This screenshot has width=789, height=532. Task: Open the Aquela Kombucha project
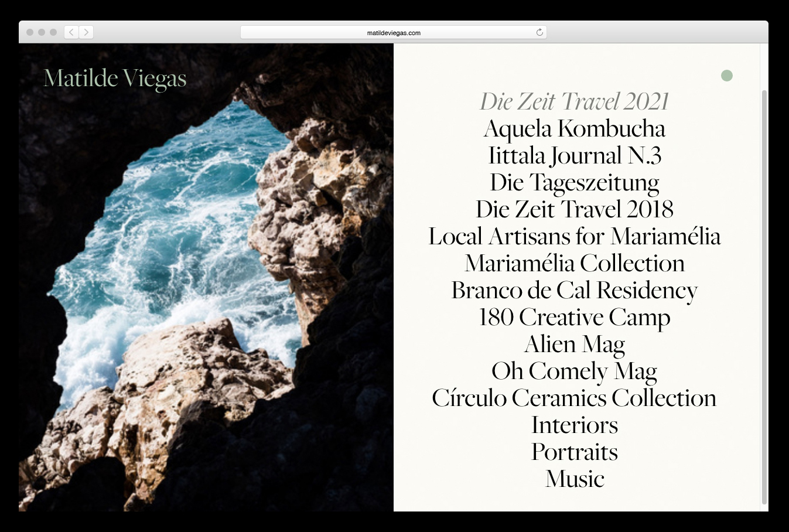tap(575, 128)
